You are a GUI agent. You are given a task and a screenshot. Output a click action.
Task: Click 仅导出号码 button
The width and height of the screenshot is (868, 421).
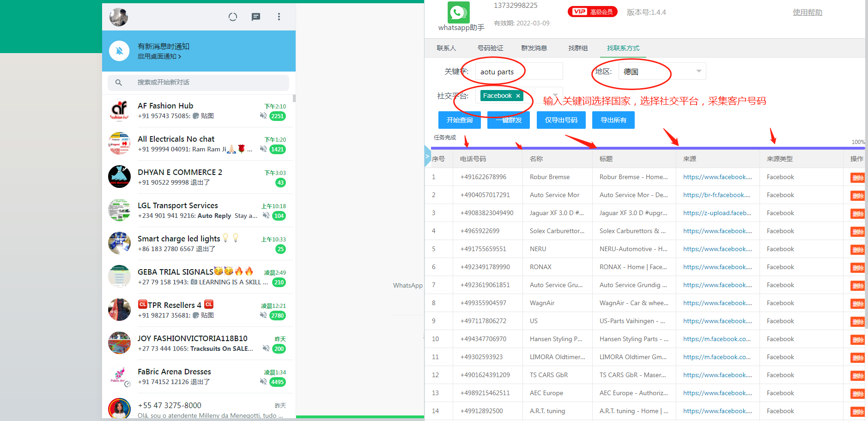tap(561, 120)
